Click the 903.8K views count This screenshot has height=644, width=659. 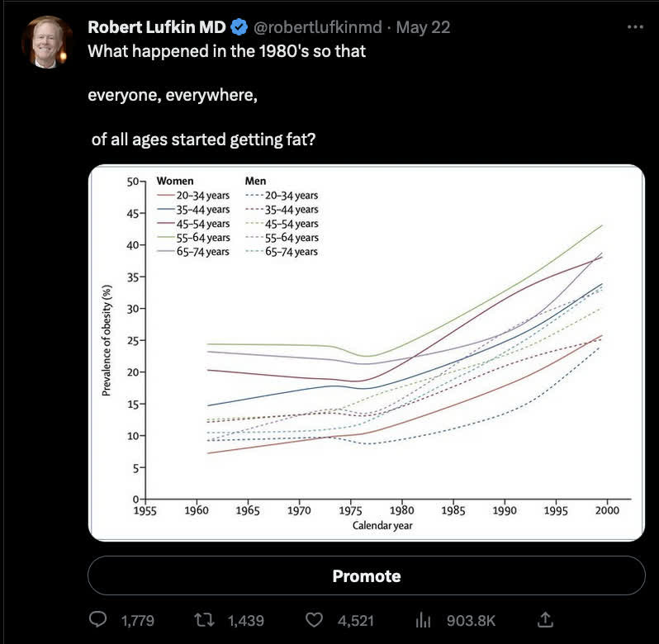(471, 619)
